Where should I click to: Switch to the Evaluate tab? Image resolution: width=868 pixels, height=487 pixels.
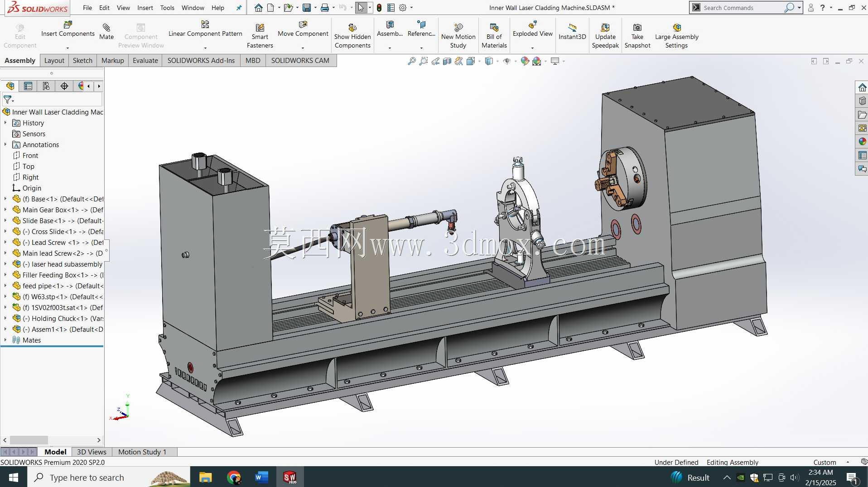pos(145,60)
